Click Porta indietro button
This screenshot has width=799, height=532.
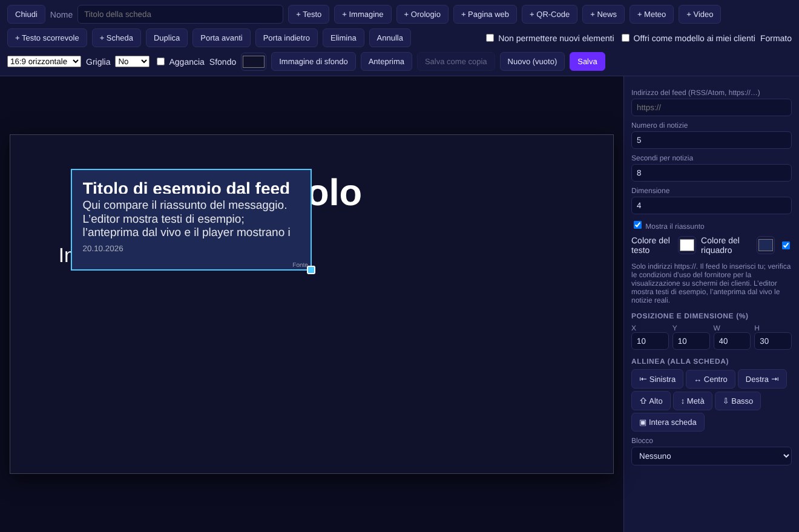click(x=286, y=38)
